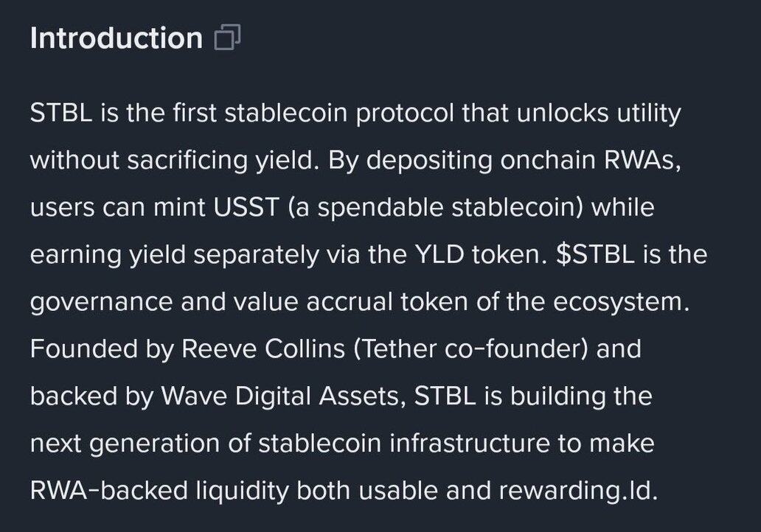Click RWA-backed in the last line
Image resolution: width=761 pixels, height=532 pixels.
[x=109, y=490]
